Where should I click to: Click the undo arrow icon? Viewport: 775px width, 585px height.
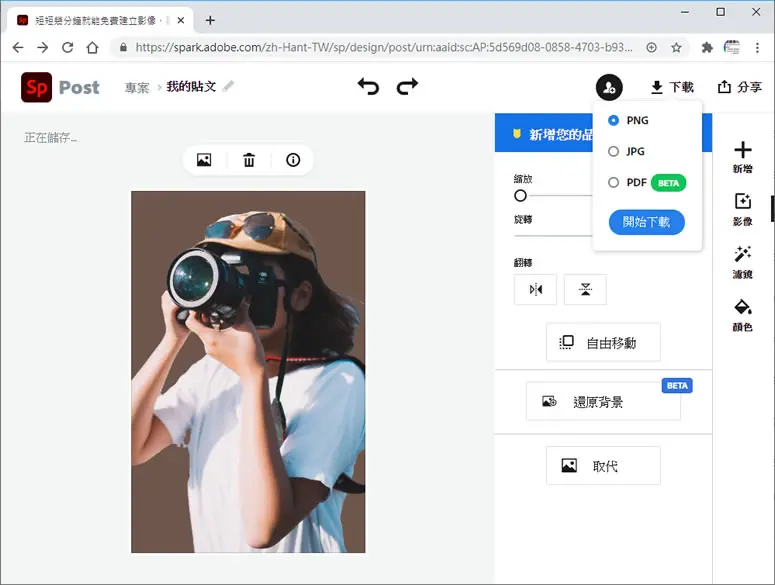coord(368,86)
